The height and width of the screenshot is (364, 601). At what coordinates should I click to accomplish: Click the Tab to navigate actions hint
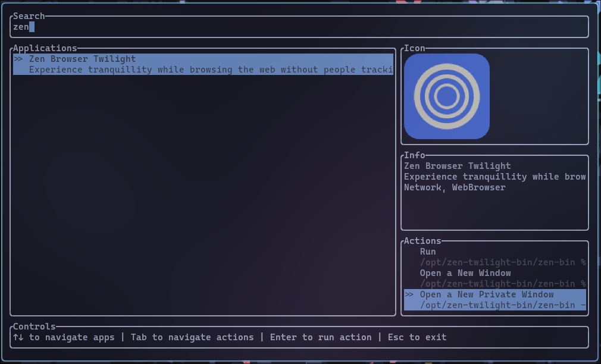pyautogui.click(x=192, y=337)
